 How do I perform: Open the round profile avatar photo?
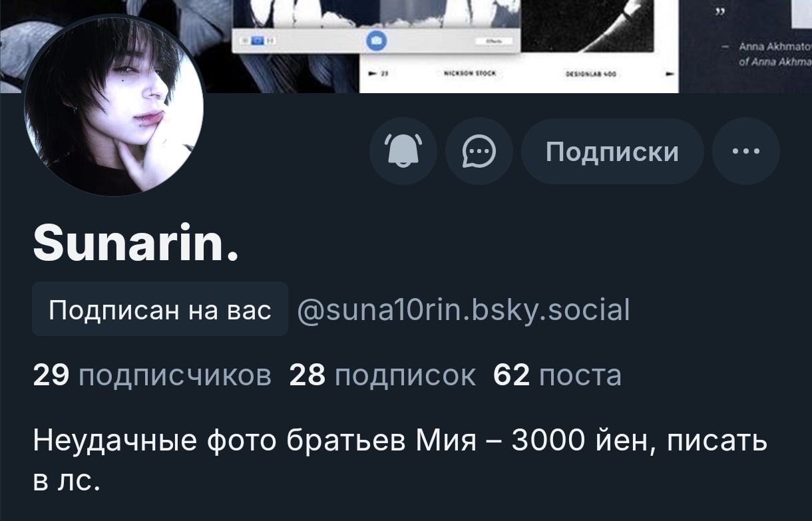point(114,105)
